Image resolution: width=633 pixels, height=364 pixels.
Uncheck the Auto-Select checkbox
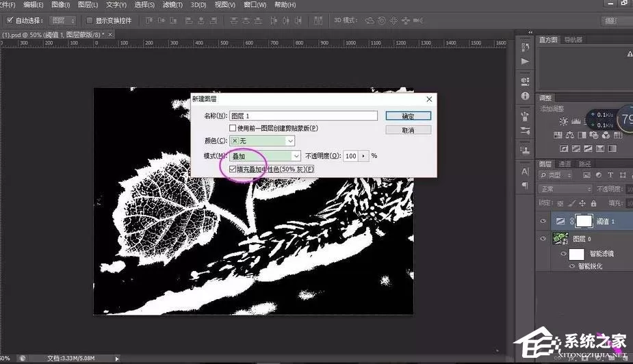point(10,20)
